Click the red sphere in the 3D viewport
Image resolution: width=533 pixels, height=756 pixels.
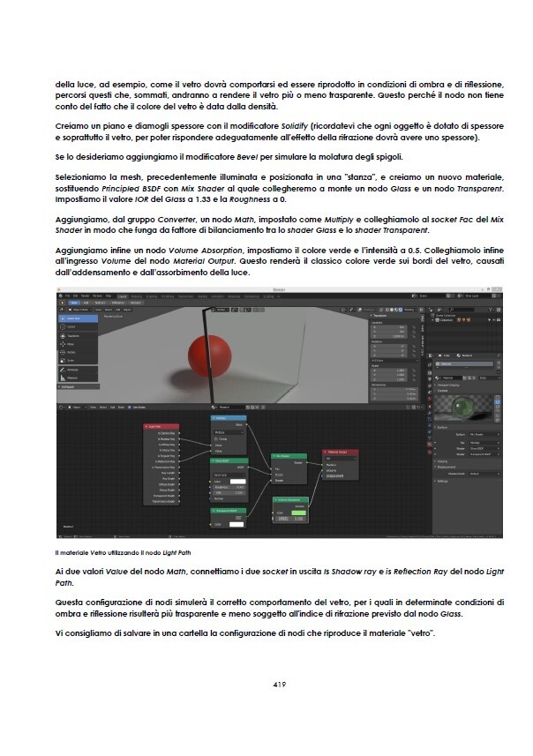[x=209, y=356]
